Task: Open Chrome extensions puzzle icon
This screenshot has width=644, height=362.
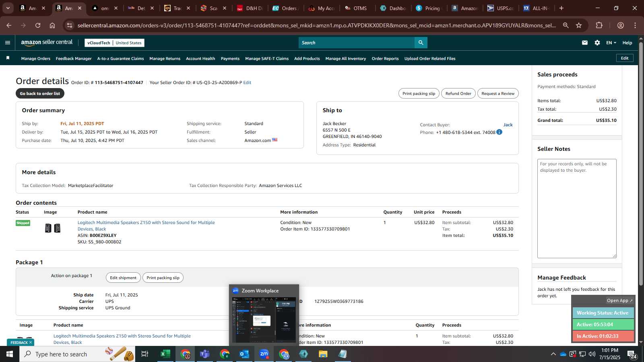Action: (599, 25)
